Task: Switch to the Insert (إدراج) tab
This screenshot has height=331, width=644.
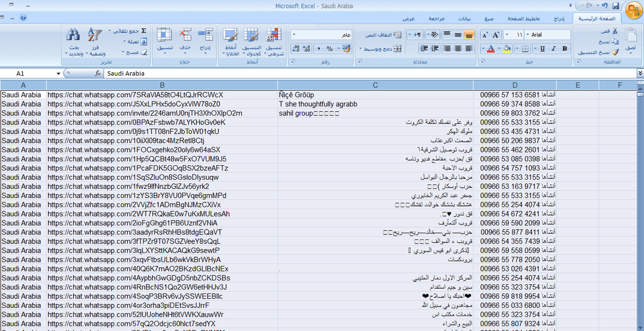Action: [559, 19]
